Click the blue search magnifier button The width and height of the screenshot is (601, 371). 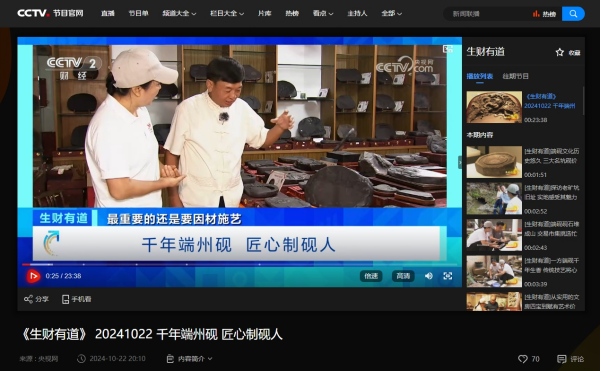click(x=573, y=14)
